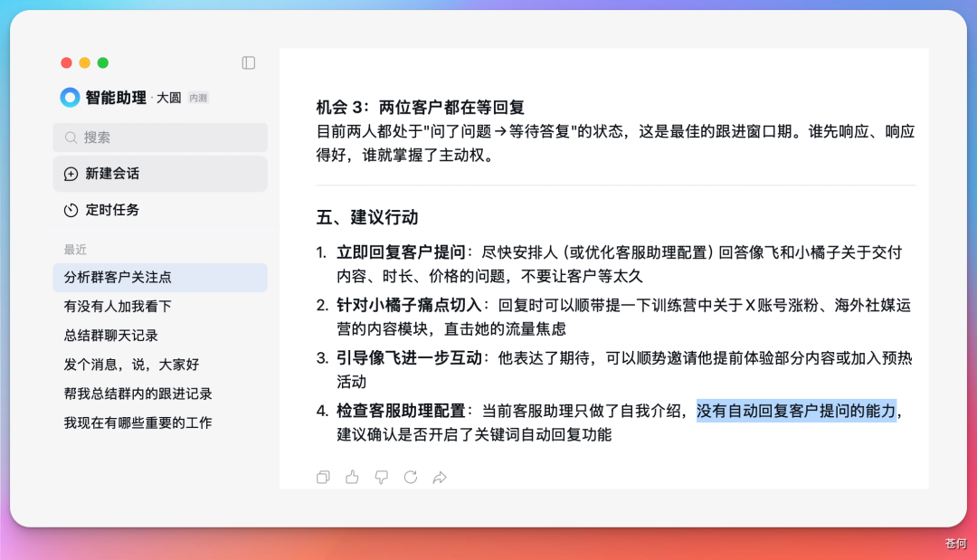Focus the 搜索 search field
This screenshot has height=560, width=977.
tap(160, 138)
